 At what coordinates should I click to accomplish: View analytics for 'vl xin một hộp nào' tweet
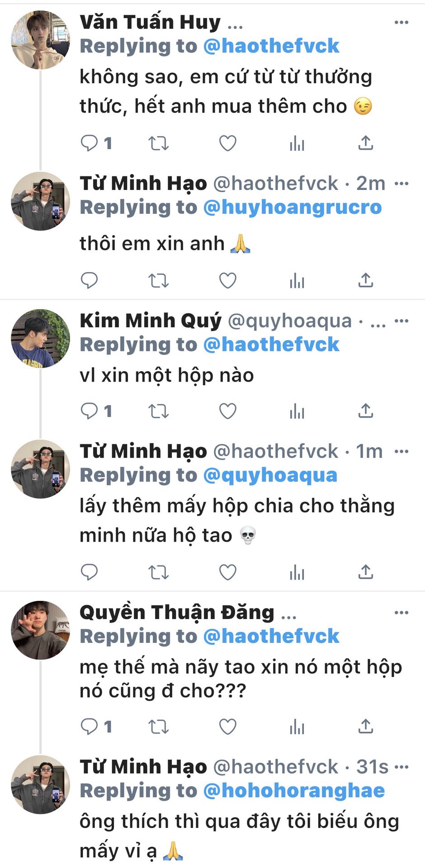point(297,411)
